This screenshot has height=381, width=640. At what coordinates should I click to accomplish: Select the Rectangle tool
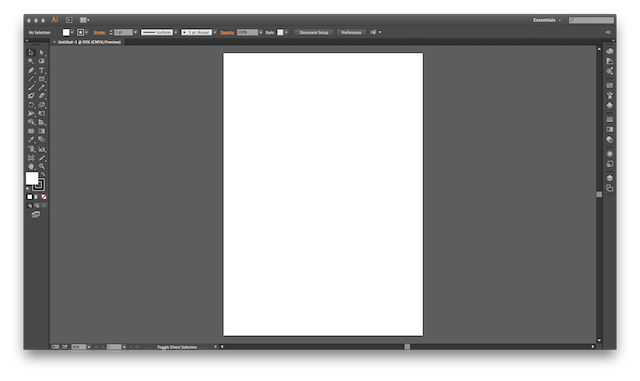click(x=42, y=79)
